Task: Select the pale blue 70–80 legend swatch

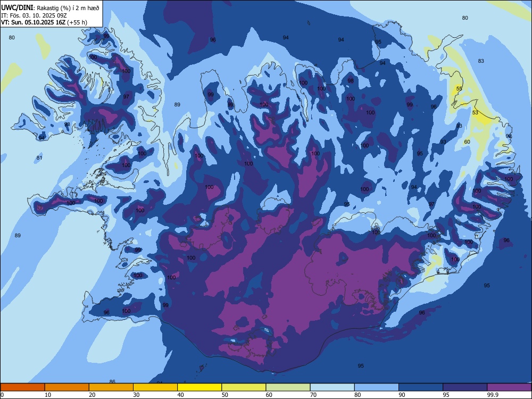Action: coord(332,387)
